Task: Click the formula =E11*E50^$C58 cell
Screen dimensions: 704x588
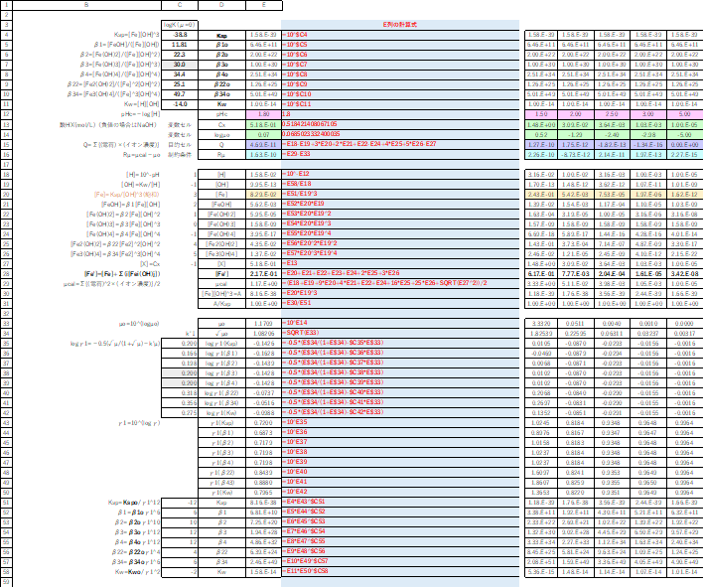Action: [x=400, y=570]
